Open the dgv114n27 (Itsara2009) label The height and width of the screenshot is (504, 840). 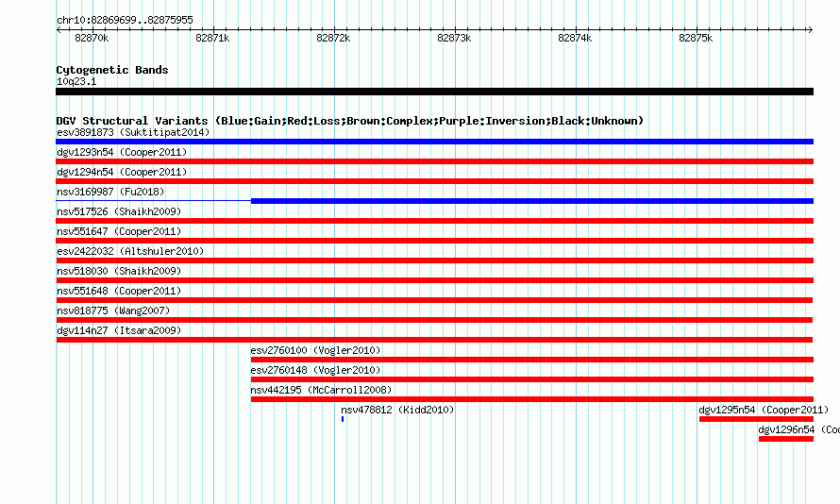(119, 330)
